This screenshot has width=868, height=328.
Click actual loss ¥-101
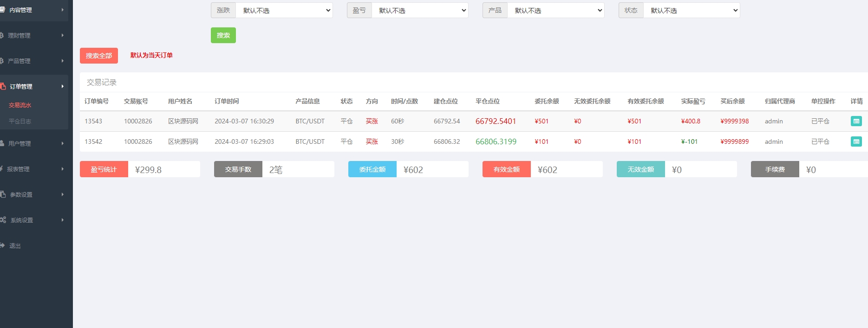tap(689, 141)
